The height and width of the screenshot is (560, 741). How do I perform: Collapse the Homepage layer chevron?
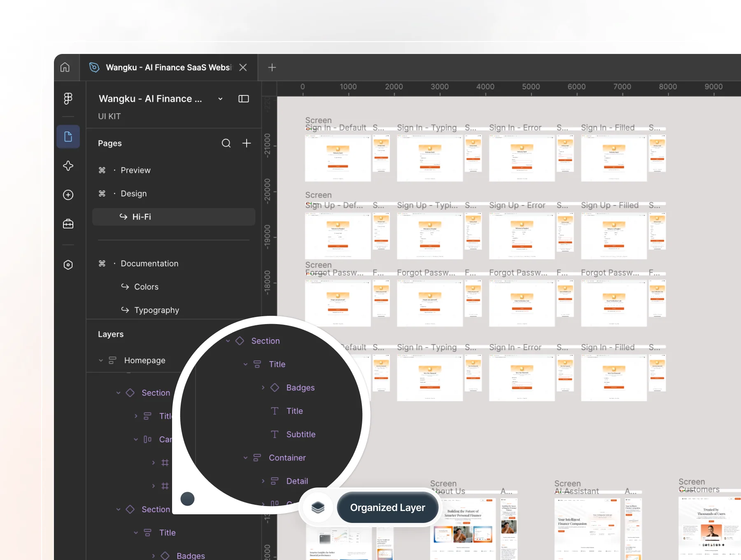(101, 360)
